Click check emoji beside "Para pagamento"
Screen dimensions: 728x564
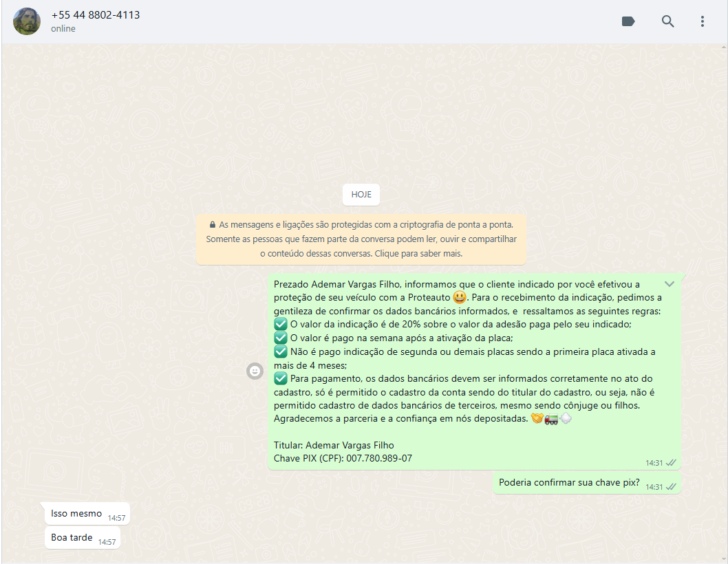(280, 379)
